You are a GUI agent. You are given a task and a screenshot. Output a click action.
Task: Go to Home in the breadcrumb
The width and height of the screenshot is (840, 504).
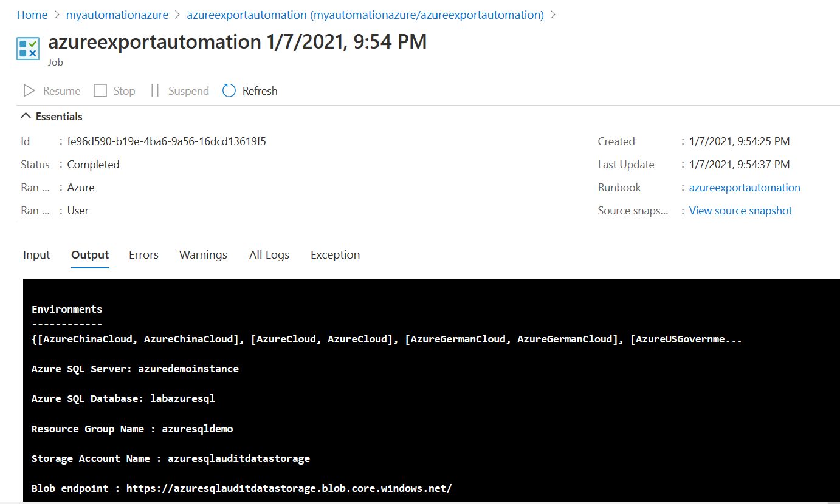click(x=32, y=15)
